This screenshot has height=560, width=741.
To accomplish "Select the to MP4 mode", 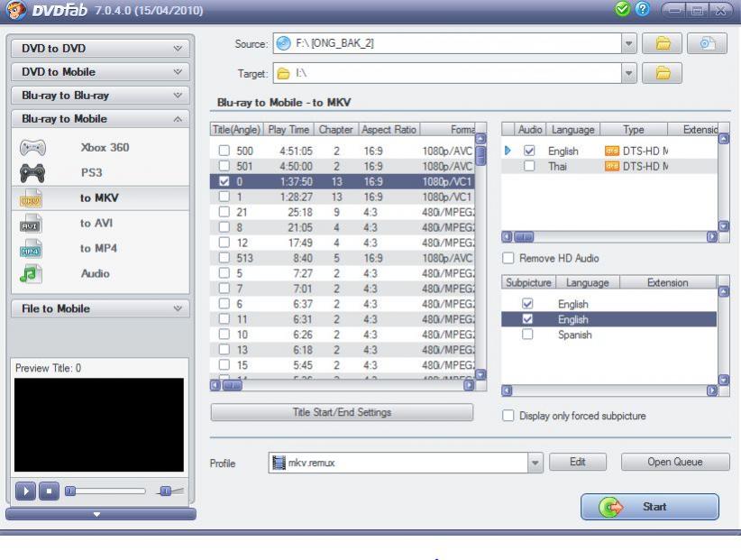I will pyautogui.click(x=101, y=249).
